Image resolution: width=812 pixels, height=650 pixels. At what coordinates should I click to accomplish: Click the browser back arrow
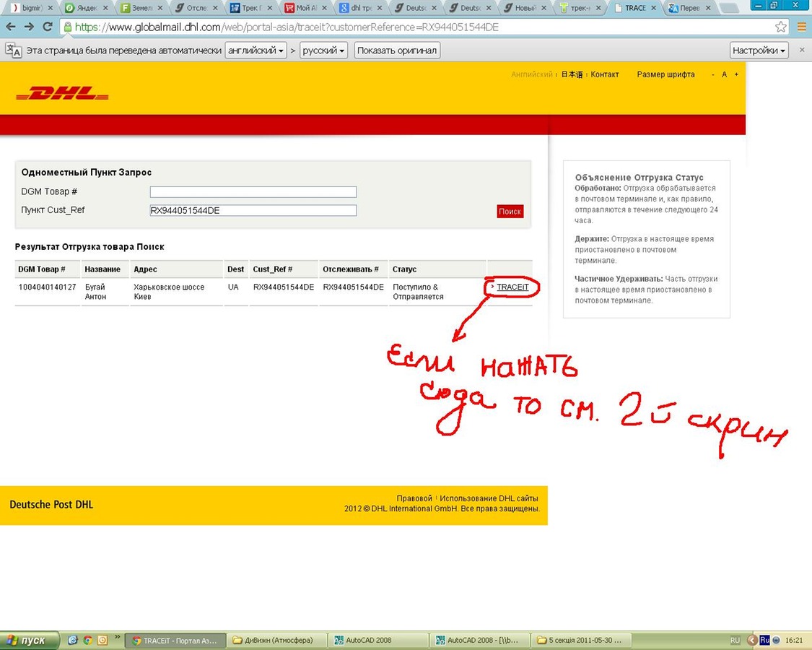tap(11, 27)
